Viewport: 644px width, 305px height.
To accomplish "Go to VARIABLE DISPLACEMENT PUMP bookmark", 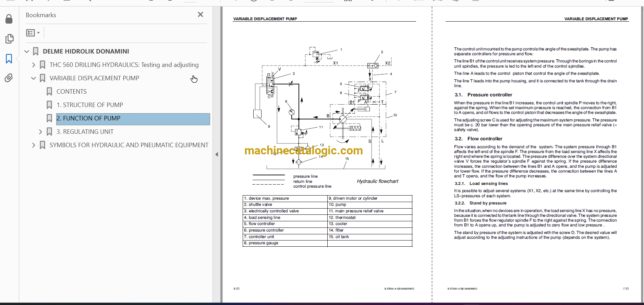I will pyautogui.click(x=94, y=78).
